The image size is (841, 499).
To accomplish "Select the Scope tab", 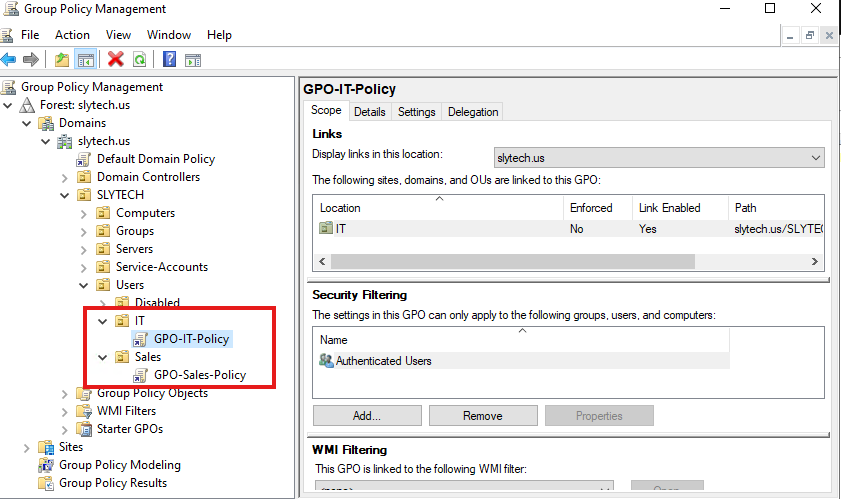I will pyautogui.click(x=326, y=110).
